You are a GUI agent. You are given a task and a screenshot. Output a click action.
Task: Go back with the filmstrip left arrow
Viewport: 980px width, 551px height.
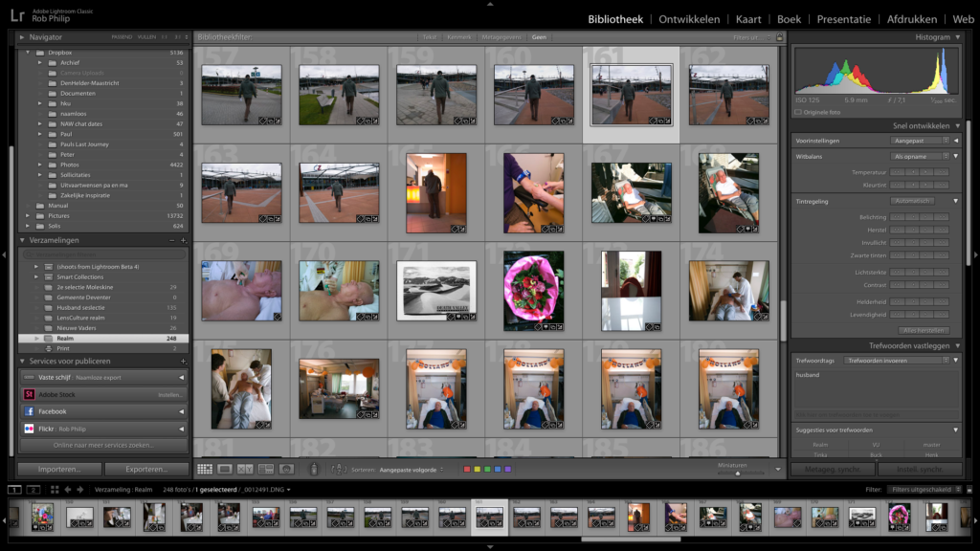[x=68, y=489]
